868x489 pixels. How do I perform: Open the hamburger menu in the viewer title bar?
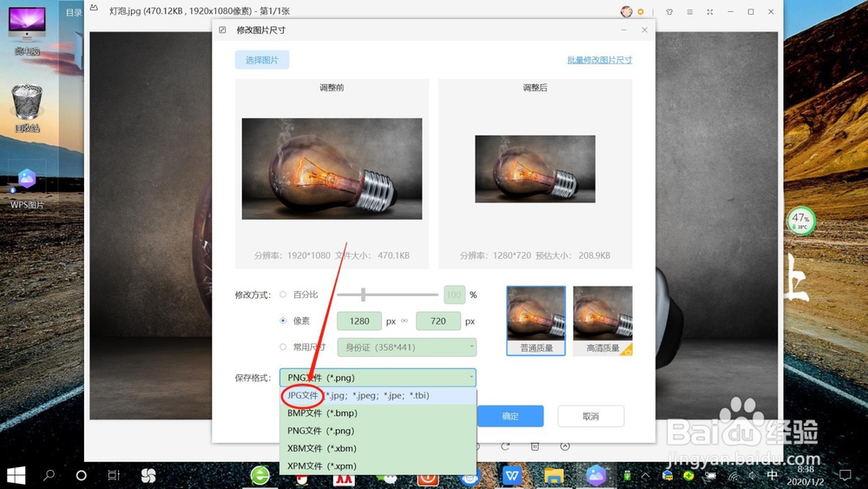(690, 11)
